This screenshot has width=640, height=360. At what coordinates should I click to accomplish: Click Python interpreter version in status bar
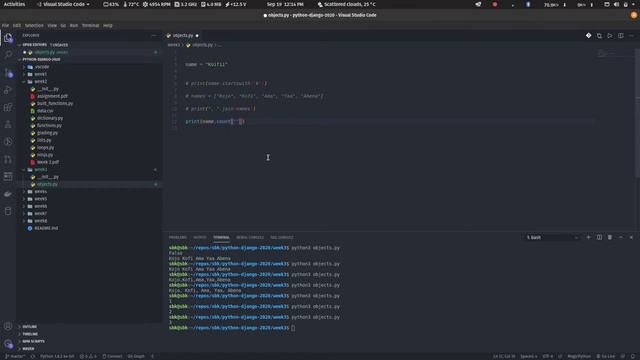point(57,356)
